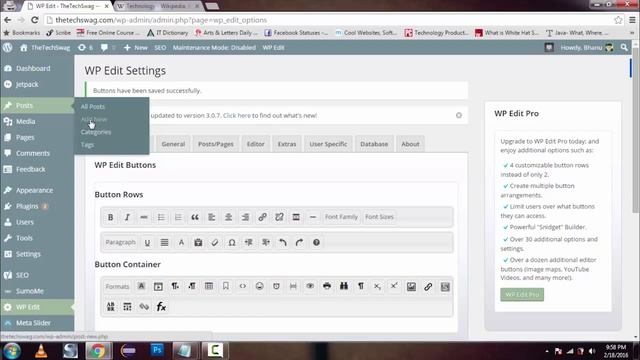Select Tags in Posts submenu
The image size is (640, 360).
[x=87, y=144]
